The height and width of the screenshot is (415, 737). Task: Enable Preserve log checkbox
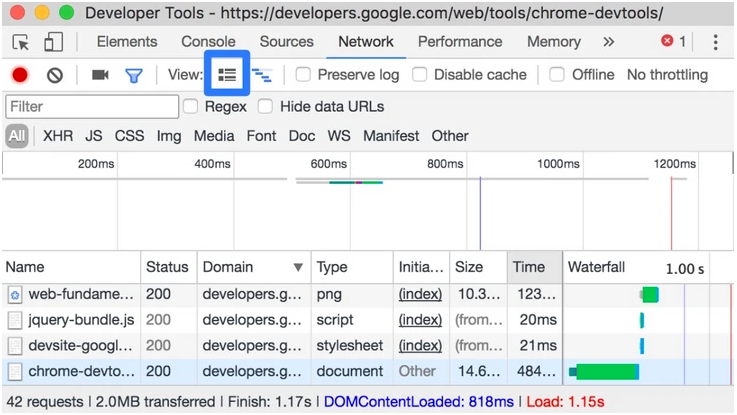point(303,74)
